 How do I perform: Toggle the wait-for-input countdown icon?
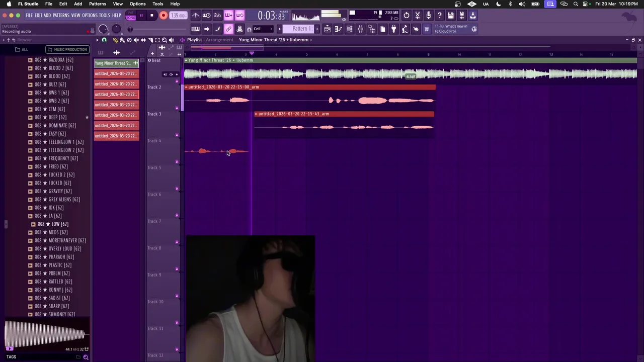206,16
